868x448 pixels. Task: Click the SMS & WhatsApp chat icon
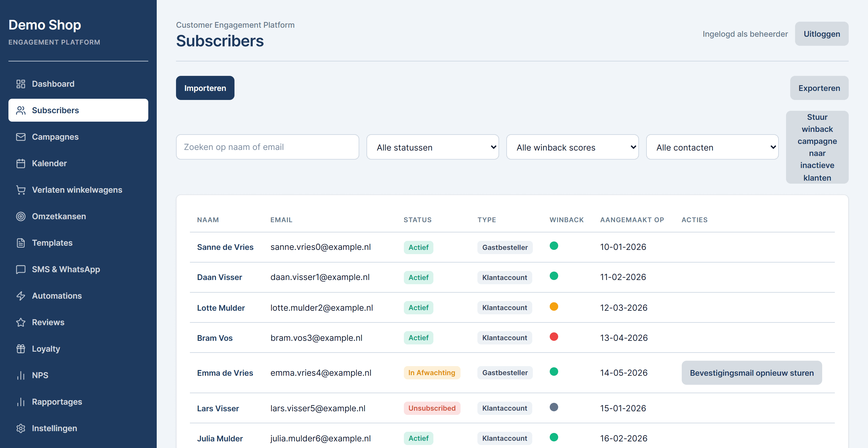point(21,269)
